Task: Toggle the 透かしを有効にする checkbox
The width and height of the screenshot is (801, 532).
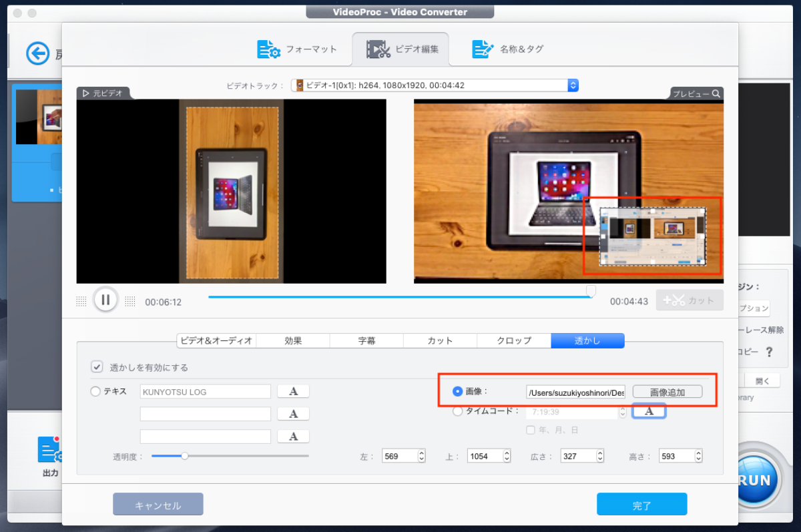Action: (x=97, y=367)
